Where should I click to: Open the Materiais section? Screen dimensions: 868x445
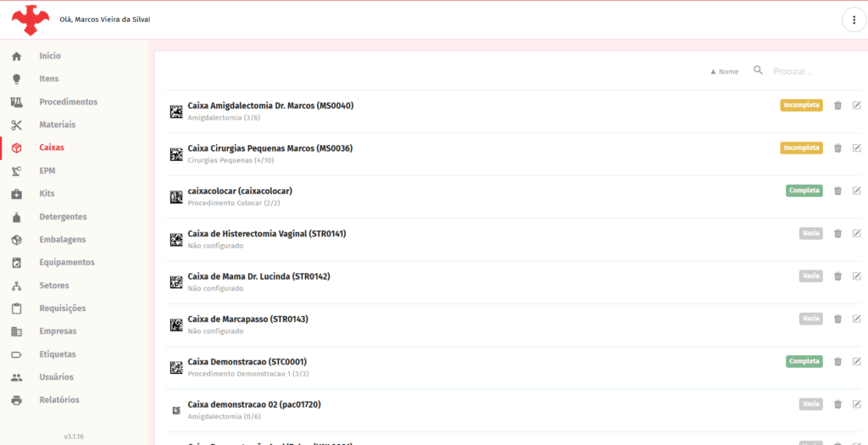(57, 125)
